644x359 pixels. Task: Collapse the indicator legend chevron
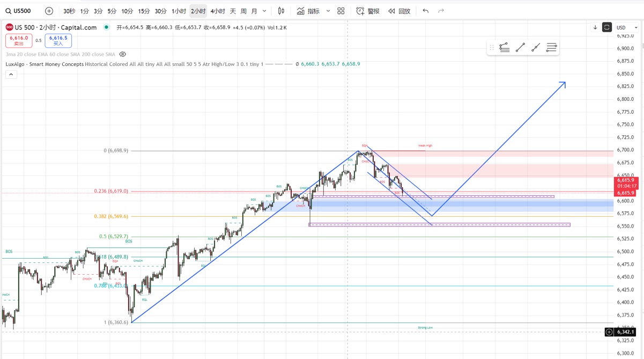[x=11, y=75]
